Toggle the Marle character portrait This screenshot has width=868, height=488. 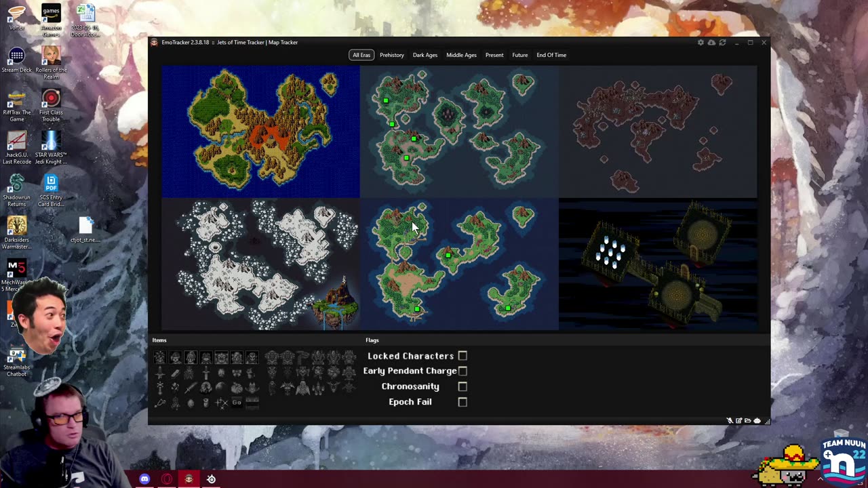pos(176,357)
